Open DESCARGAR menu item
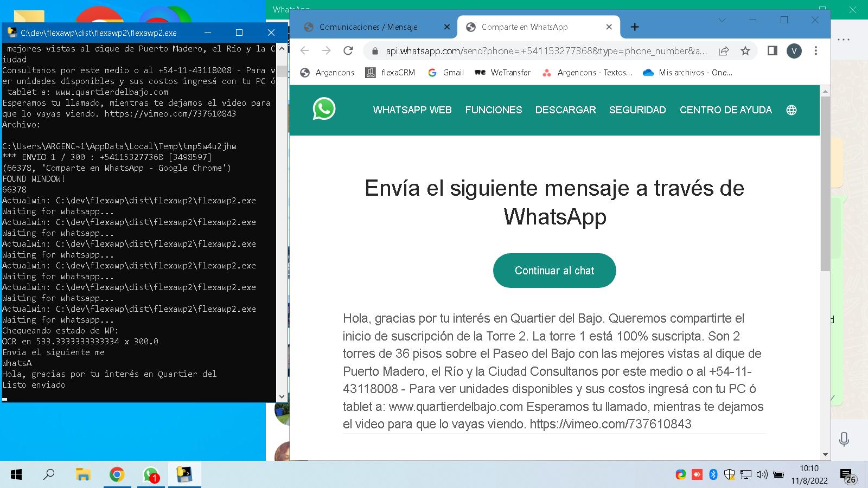Screen dimensions: 868x488 click(566, 110)
